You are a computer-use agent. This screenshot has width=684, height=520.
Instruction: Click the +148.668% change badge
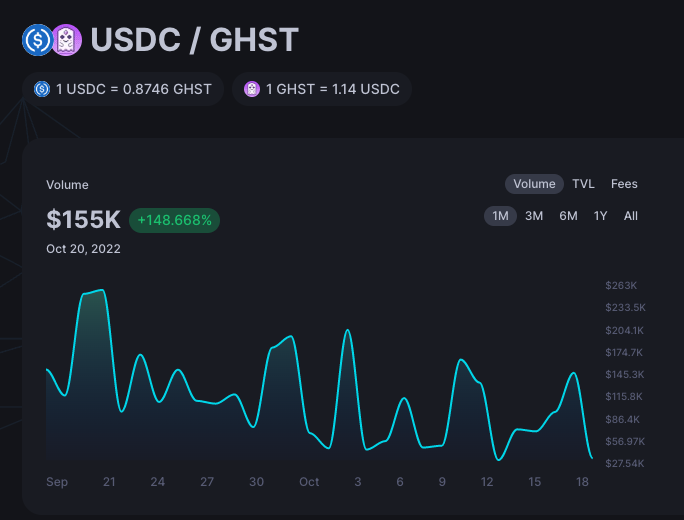click(174, 220)
